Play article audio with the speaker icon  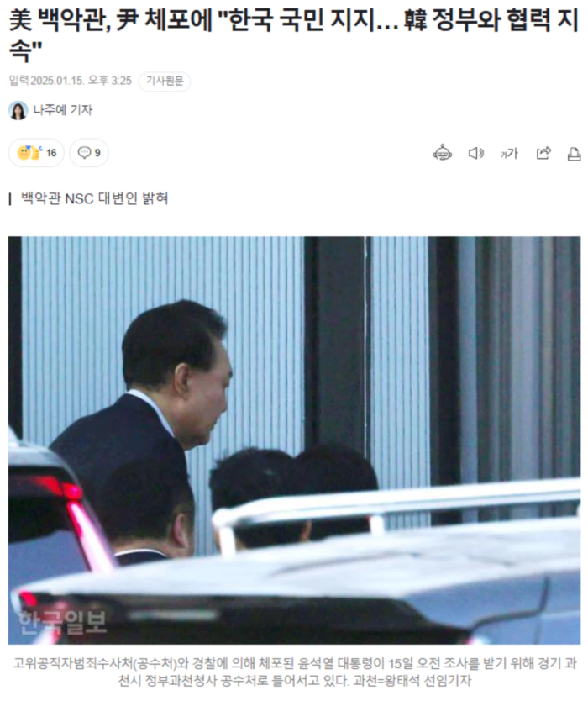click(475, 153)
